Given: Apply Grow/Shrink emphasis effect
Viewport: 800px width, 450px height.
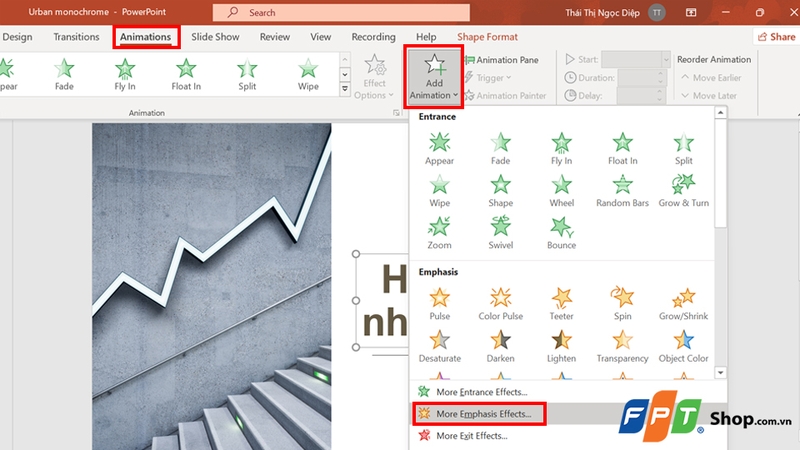Looking at the screenshot, I should click(x=684, y=304).
